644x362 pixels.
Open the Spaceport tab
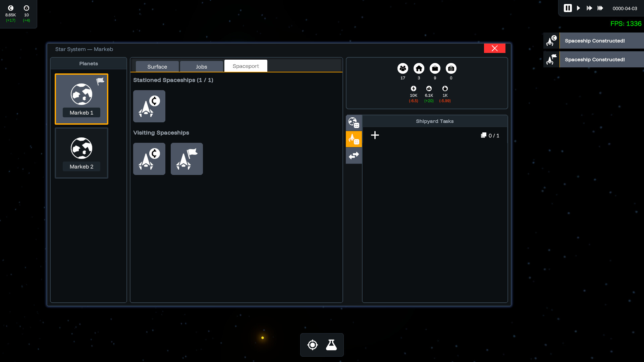click(x=246, y=66)
